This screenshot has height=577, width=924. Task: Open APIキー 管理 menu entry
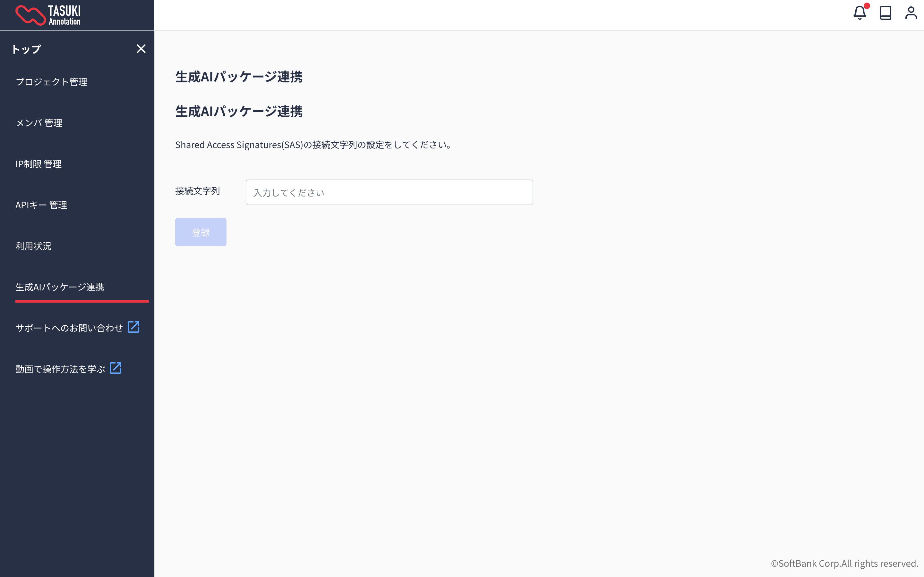(x=41, y=205)
